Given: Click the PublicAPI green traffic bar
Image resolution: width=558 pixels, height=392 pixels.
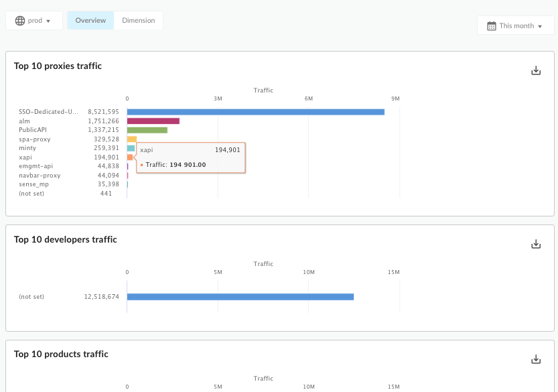Looking at the screenshot, I should coord(147,130).
